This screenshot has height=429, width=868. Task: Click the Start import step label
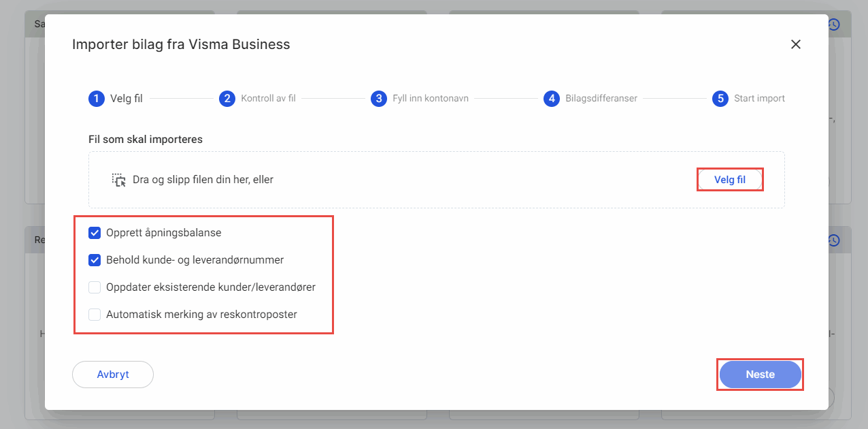point(759,98)
